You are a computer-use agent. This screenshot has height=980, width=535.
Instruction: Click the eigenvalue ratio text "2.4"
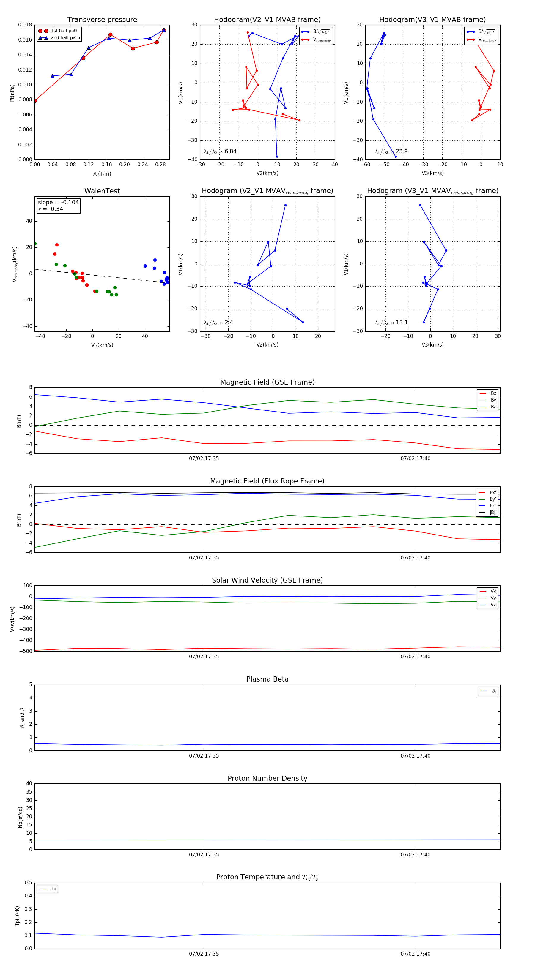(229, 323)
